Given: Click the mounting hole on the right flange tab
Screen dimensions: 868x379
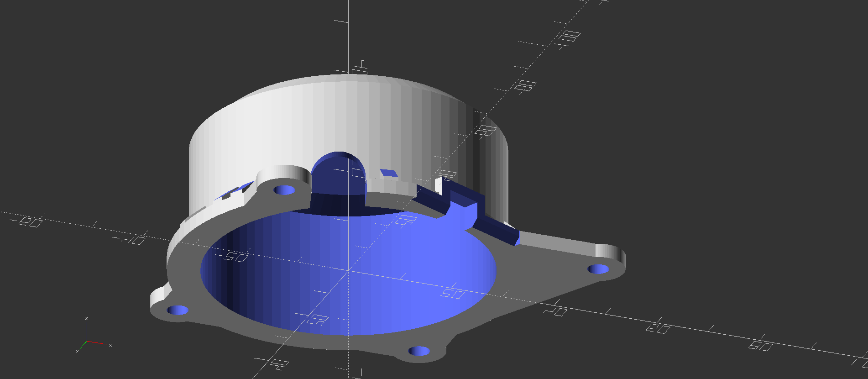Looking at the screenshot, I should (x=598, y=269).
